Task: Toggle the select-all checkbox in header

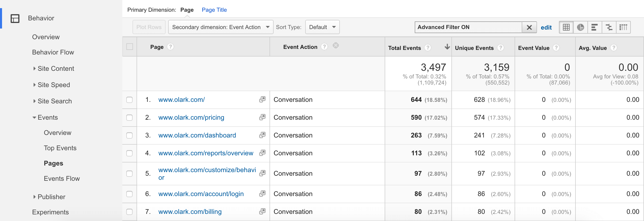Action: click(130, 47)
